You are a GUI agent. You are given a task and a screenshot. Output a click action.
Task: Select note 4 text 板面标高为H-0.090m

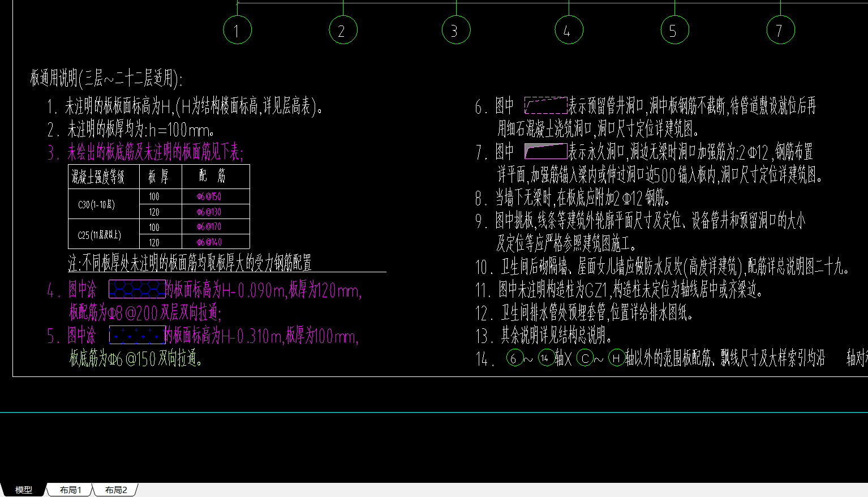tap(263, 290)
